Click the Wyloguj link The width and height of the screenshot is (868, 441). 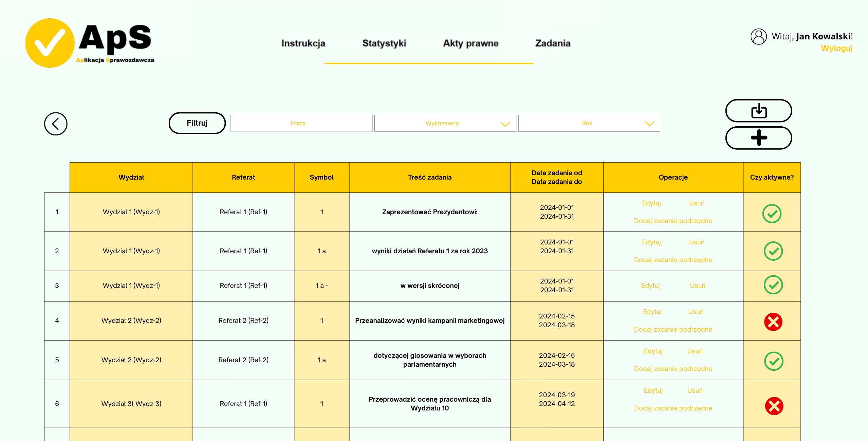(x=836, y=48)
